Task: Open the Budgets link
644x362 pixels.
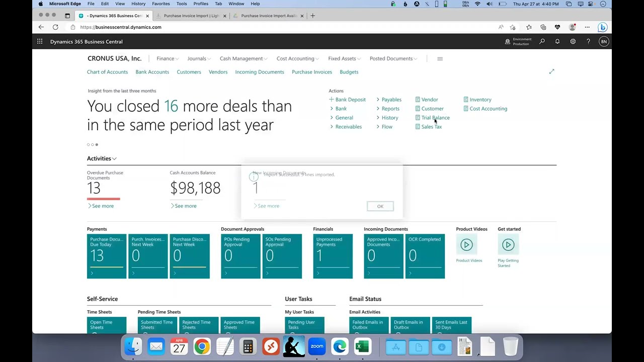Action: (x=349, y=72)
